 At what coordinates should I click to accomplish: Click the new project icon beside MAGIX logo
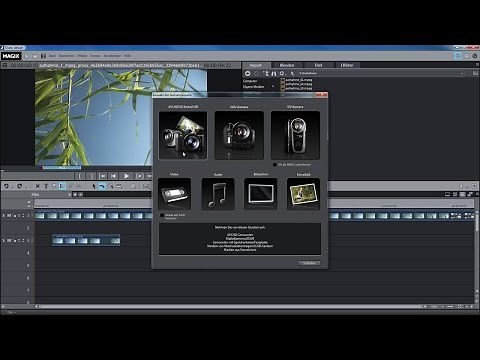click(x=26, y=56)
